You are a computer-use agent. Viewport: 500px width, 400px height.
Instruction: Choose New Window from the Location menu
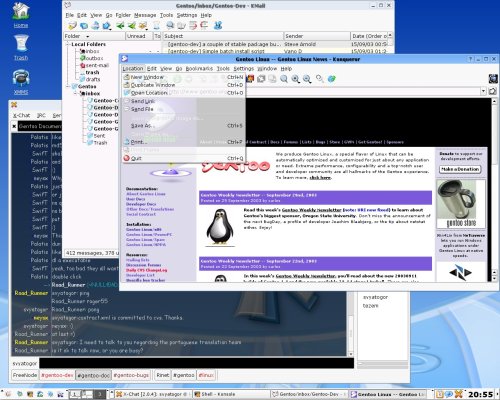coord(184,77)
